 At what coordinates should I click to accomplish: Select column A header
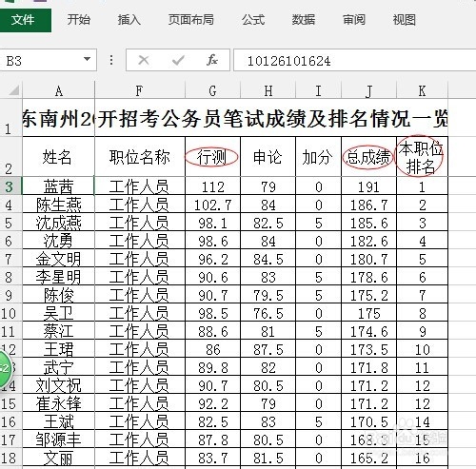(x=59, y=91)
